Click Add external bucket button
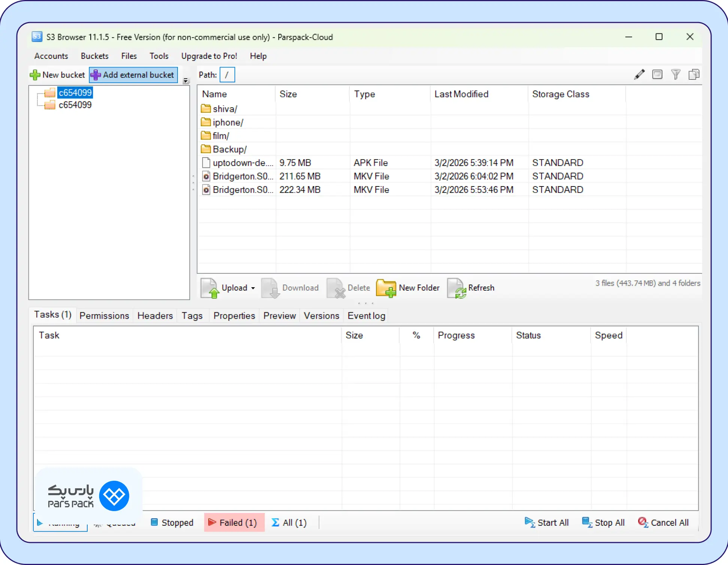The image size is (728, 565). (133, 75)
